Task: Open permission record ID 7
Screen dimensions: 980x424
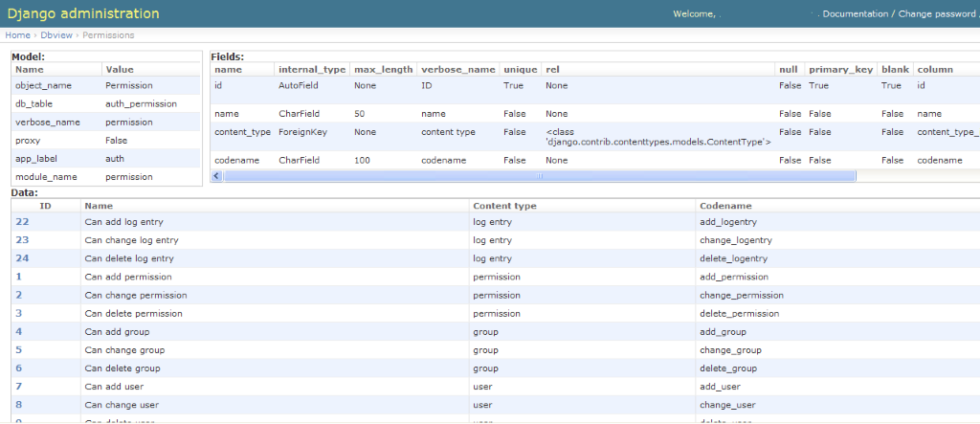Action: click(19, 386)
